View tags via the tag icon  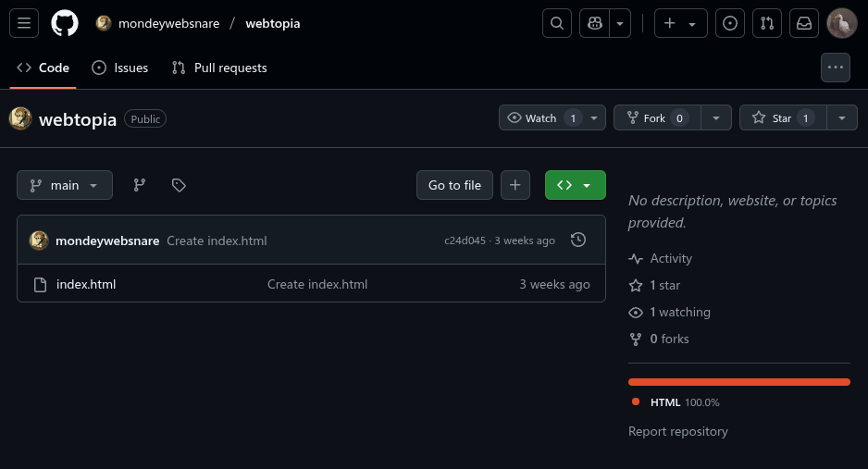[179, 185]
